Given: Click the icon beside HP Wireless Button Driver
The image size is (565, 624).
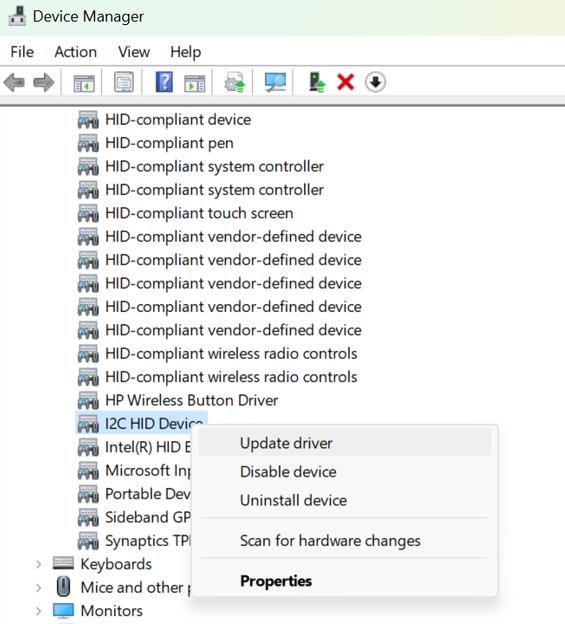Looking at the screenshot, I should click(88, 400).
